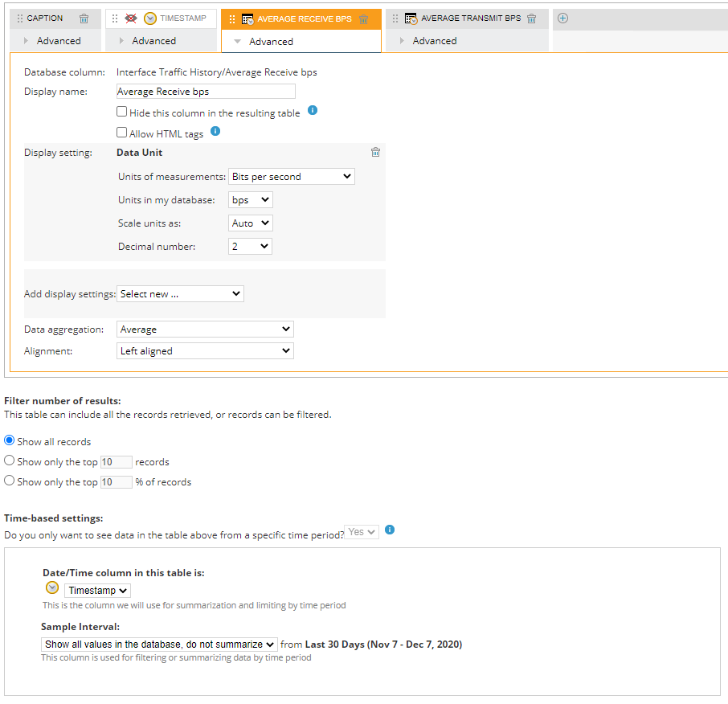The width and height of the screenshot is (728, 704).
Task: Click the Time-based settings heading
Action: pos(53,518)
